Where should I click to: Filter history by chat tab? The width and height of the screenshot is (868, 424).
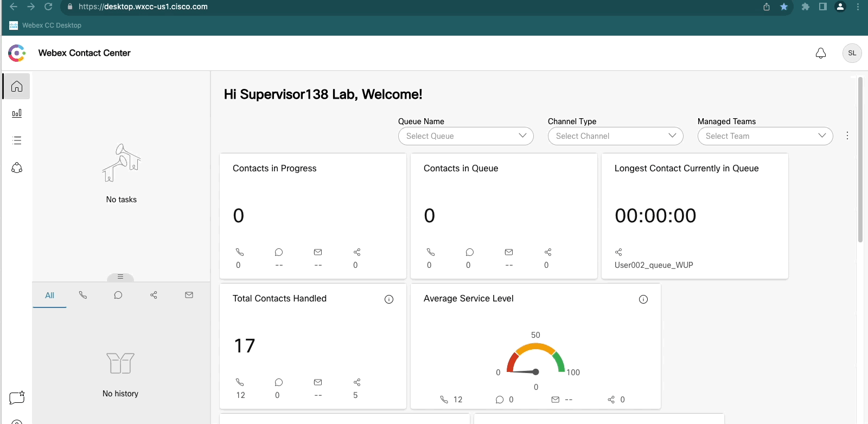[x=118, y=295]
